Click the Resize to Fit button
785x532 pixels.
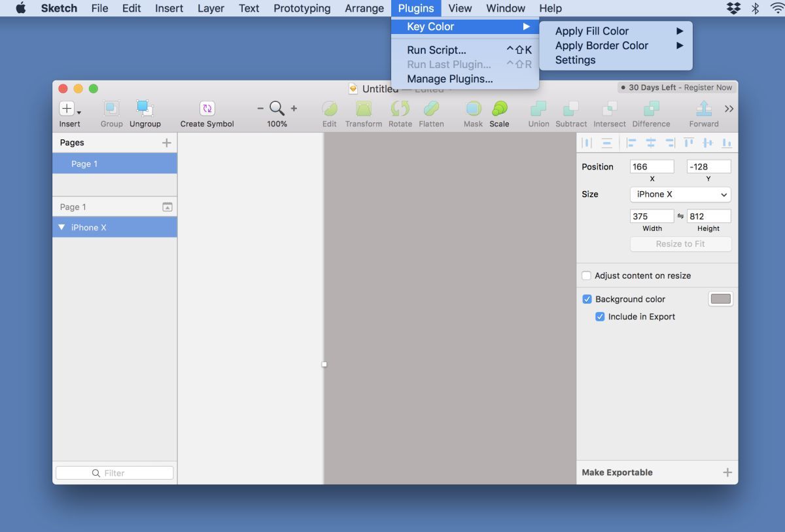point(680,243)
